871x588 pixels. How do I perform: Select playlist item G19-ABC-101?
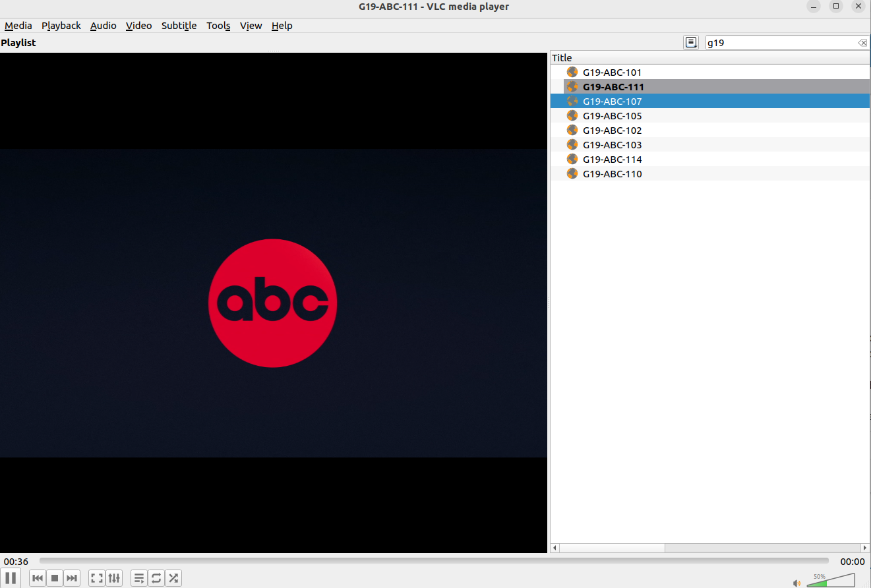point(710,73)
